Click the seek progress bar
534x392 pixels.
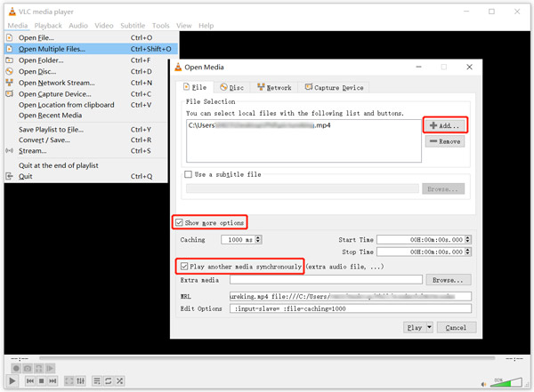267,358
